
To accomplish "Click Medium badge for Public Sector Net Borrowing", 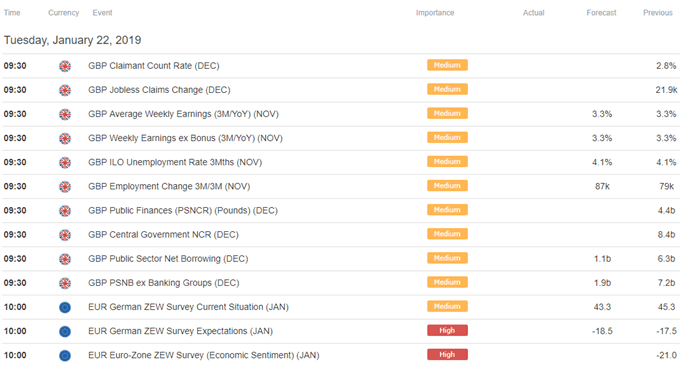I will pyautogui.click(x=447, y=258).
